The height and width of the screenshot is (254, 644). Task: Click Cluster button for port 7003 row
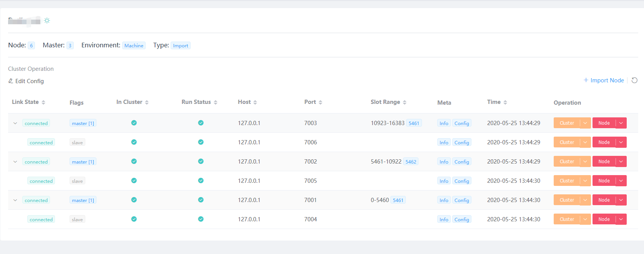567,123
